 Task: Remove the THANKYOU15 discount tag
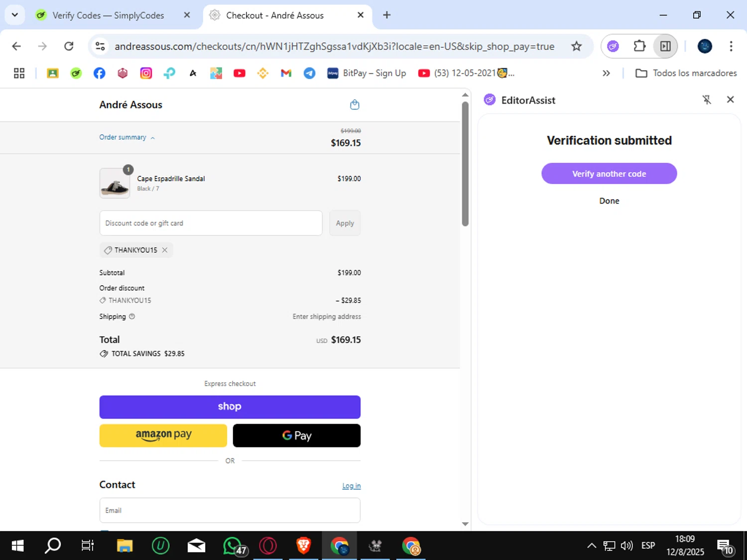click(x=165, y=250)
